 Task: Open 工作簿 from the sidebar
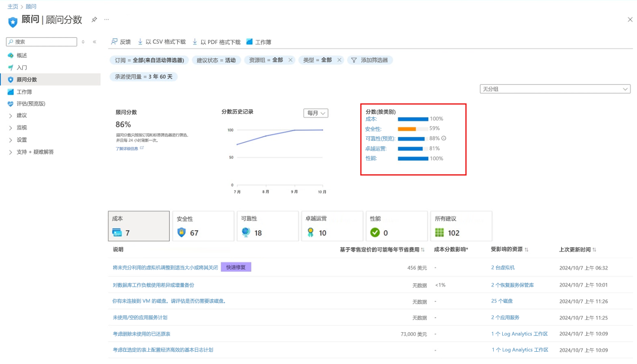[x=24, y=91]
